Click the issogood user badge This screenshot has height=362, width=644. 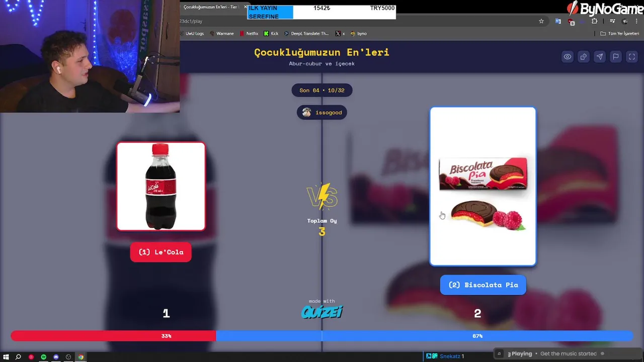click(322, 113)
